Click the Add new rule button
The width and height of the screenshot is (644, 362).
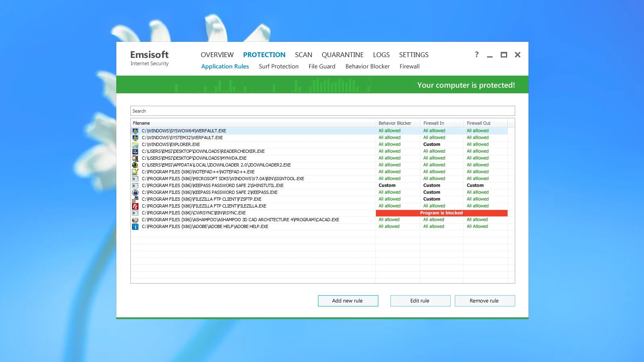348,301
